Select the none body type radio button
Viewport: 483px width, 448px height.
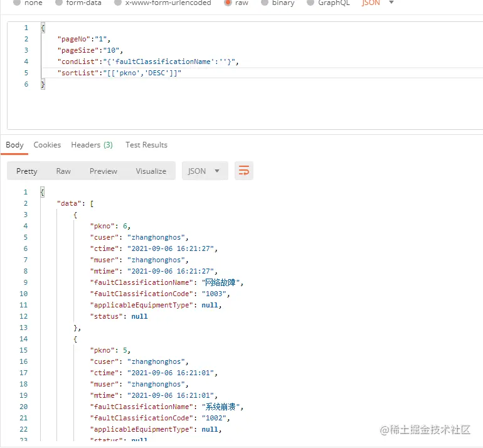[17, 3]
